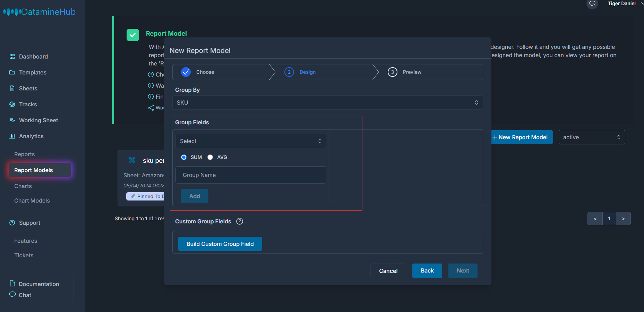Click the Pinned To badge on card

(145, 196)
